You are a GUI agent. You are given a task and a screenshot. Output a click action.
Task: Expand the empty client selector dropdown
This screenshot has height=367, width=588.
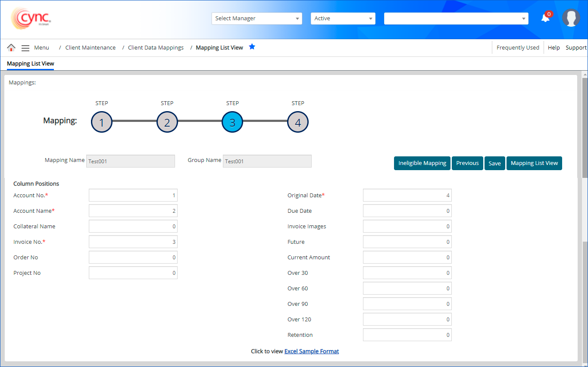tap(456, 19)
